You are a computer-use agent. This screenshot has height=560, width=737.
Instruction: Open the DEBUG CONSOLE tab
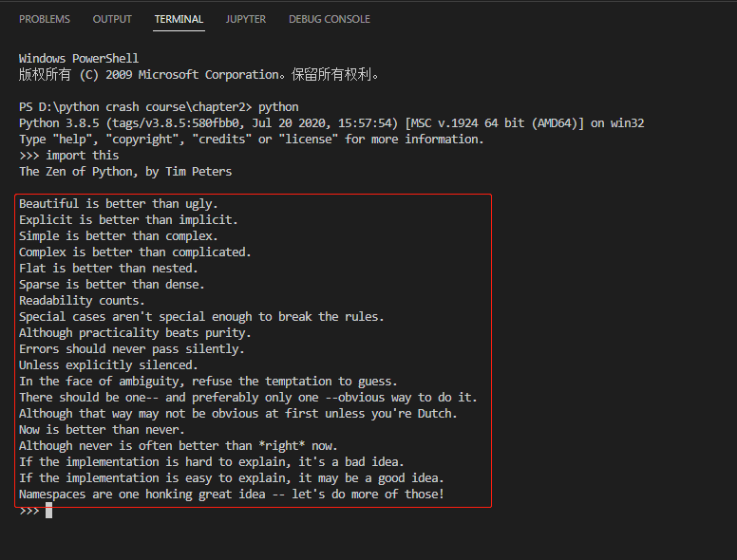[329, 19]
